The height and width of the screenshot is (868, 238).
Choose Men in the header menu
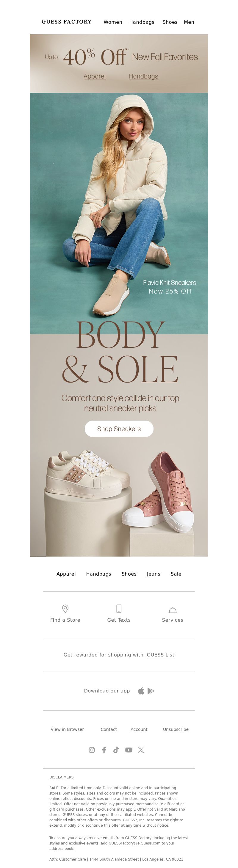coord(189,22)
